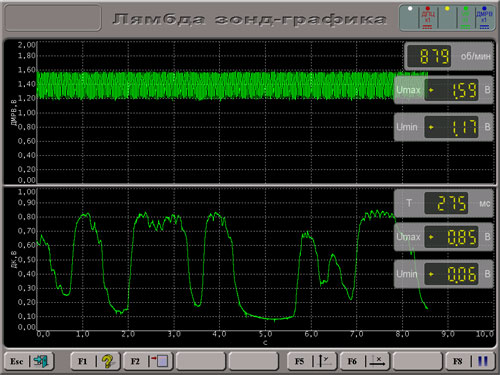The height and width of the screenshot is (375, 500).
Task: Toggle the green ДК channel indicator
Action: (x=466, y=18)
